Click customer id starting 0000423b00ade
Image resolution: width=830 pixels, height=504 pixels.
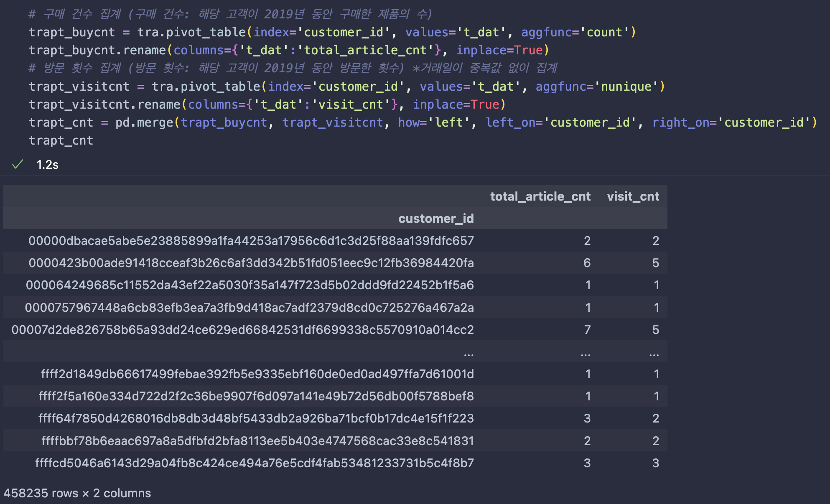point(251,263)
